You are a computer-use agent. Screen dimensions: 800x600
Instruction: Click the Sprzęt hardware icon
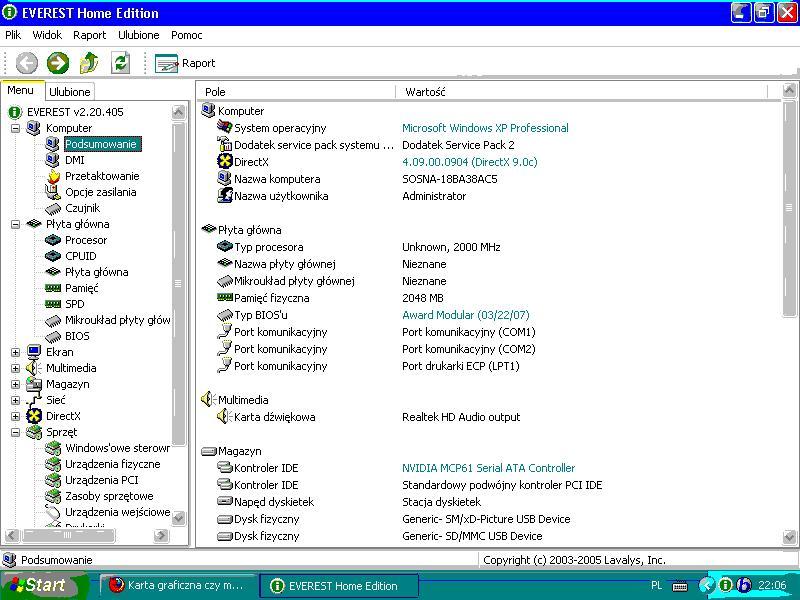pyautogui.click(x=34, y=432)
